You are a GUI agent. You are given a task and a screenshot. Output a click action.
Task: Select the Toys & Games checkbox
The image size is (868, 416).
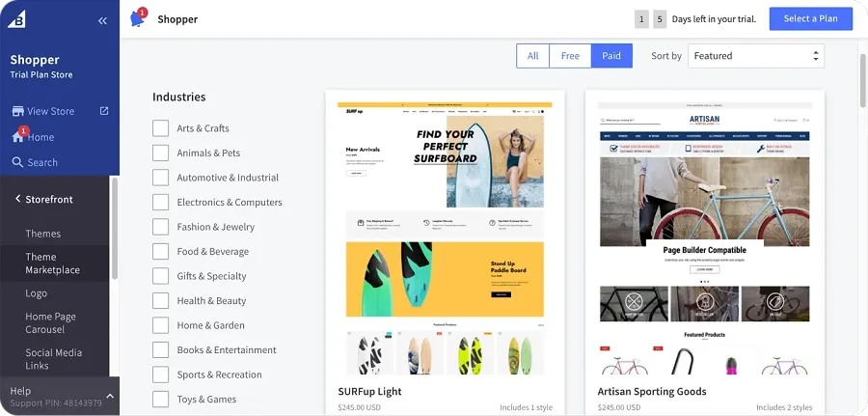(160, 399)
